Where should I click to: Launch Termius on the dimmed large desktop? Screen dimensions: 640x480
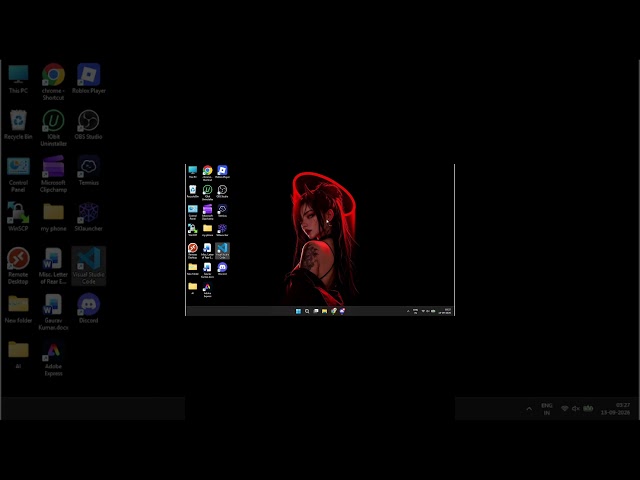[x=89, y=171]
